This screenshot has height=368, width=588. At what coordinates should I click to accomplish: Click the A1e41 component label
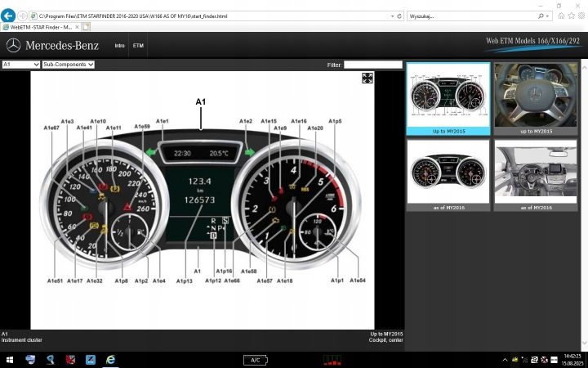click(84, 128)
